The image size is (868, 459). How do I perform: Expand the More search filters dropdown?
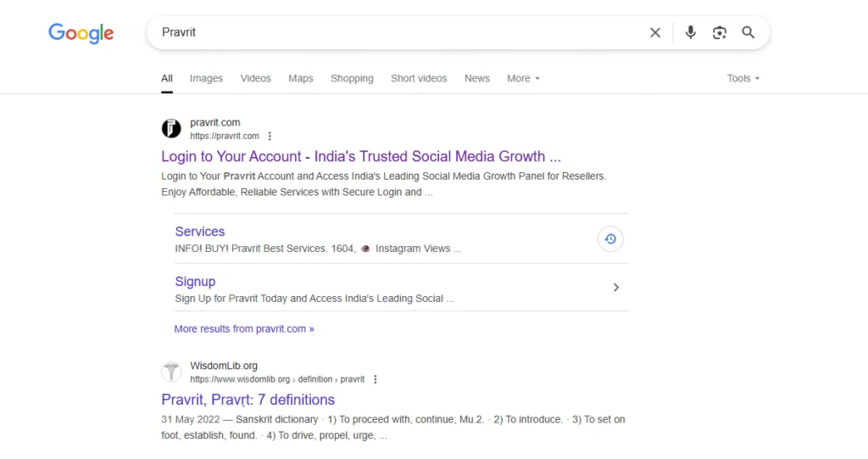[x=523, y=78]
